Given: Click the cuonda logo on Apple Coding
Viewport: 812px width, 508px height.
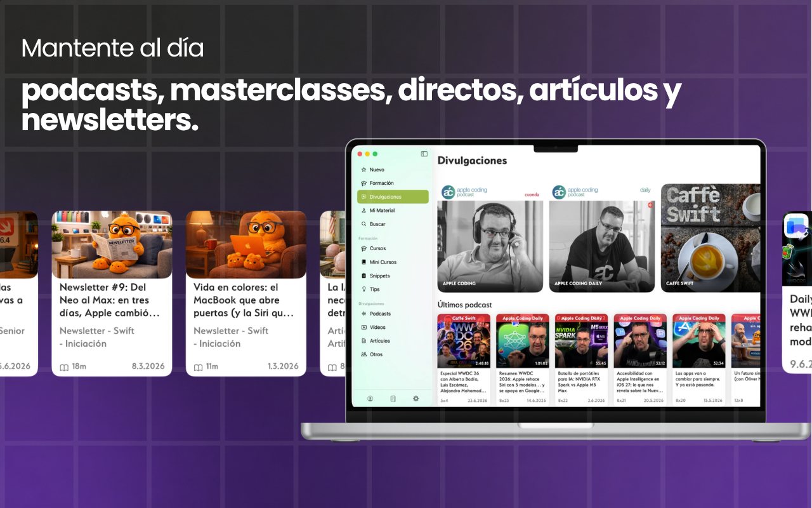Looking at the screenshot, I should click(x=531, y=195).
